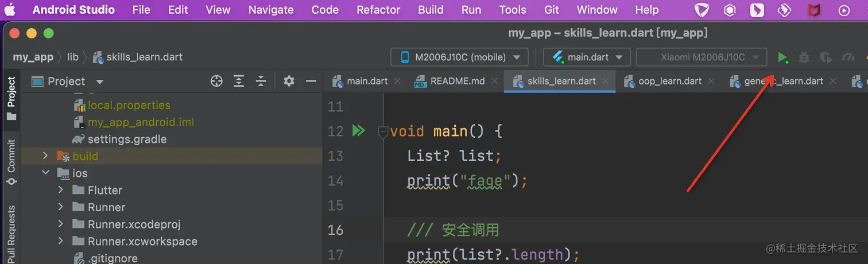
Task: Close the oop_learn.dart tab
Action: tap(711, 81)
